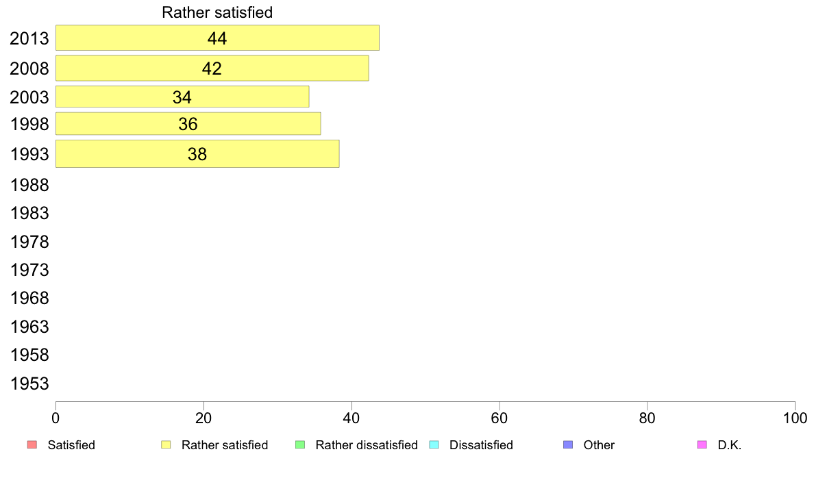Select the 1998 bar showing 36
This screenshot has height=504, width=814.
[x=188, y=123]
